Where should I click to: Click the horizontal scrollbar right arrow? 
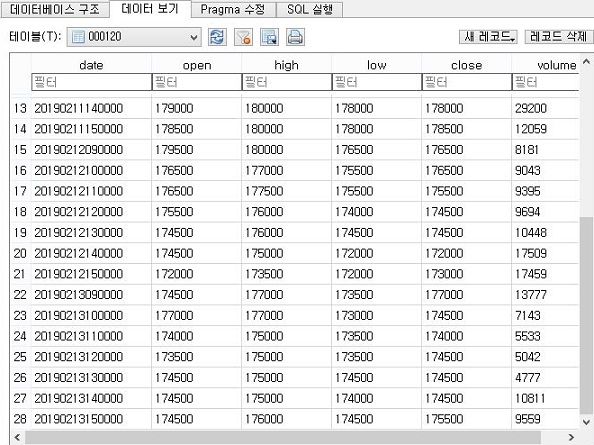(x=571, y=438)
